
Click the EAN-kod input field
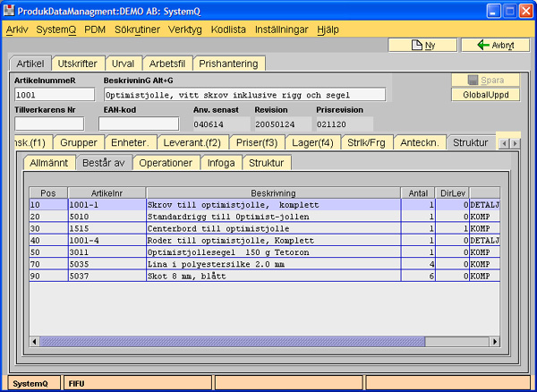139,124
